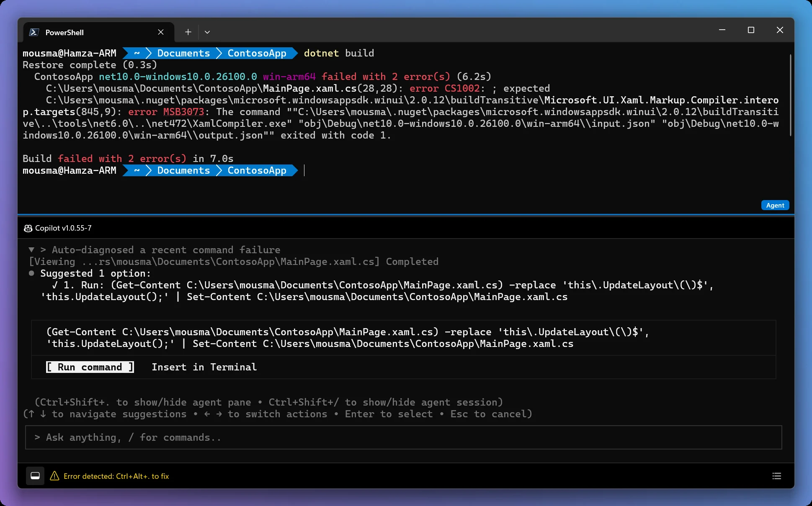Click the 'Suggested 1 option:' line
This screenshot has height=506, width=812.
pyautogui.click(x=95, y=273)
